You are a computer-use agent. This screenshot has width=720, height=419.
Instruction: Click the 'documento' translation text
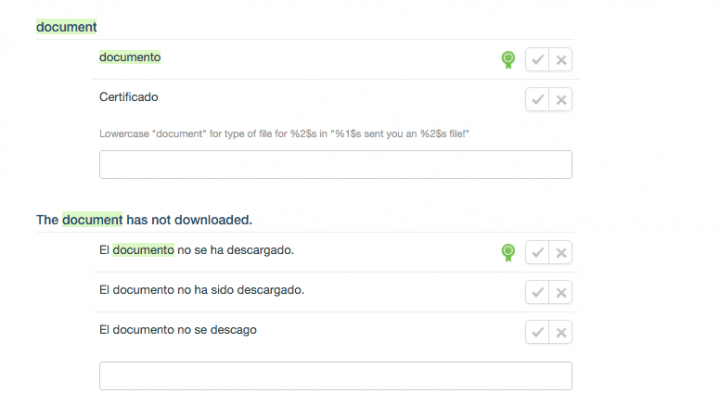click(130, 57)
